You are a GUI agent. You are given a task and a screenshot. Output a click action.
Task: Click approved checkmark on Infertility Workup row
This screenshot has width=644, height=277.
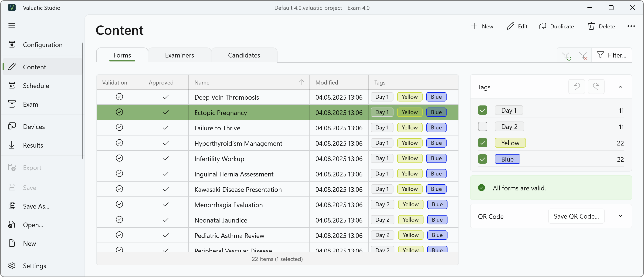(166, 158)
